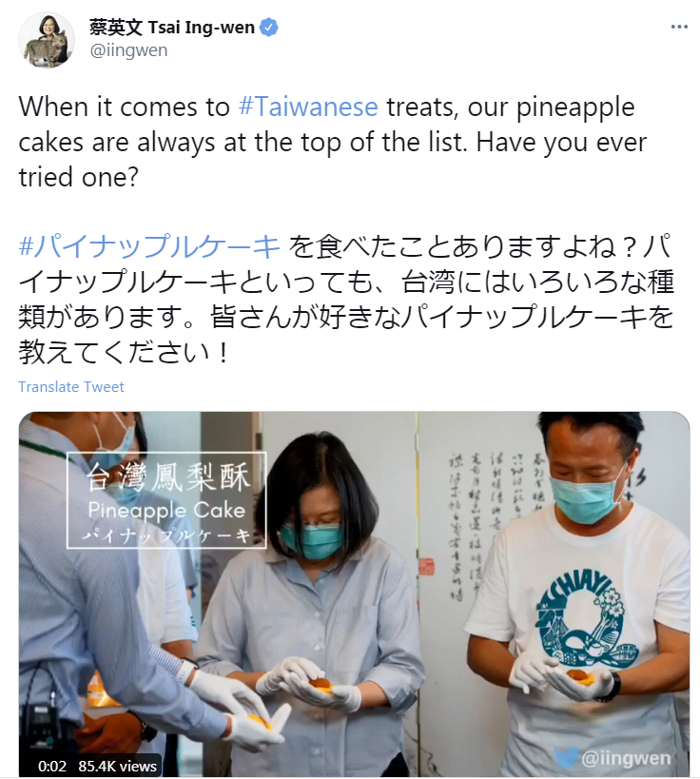Open the #パイナップルケーキ hashtag
This screenshot has width=700, height=779.
(x=149, y=246)
